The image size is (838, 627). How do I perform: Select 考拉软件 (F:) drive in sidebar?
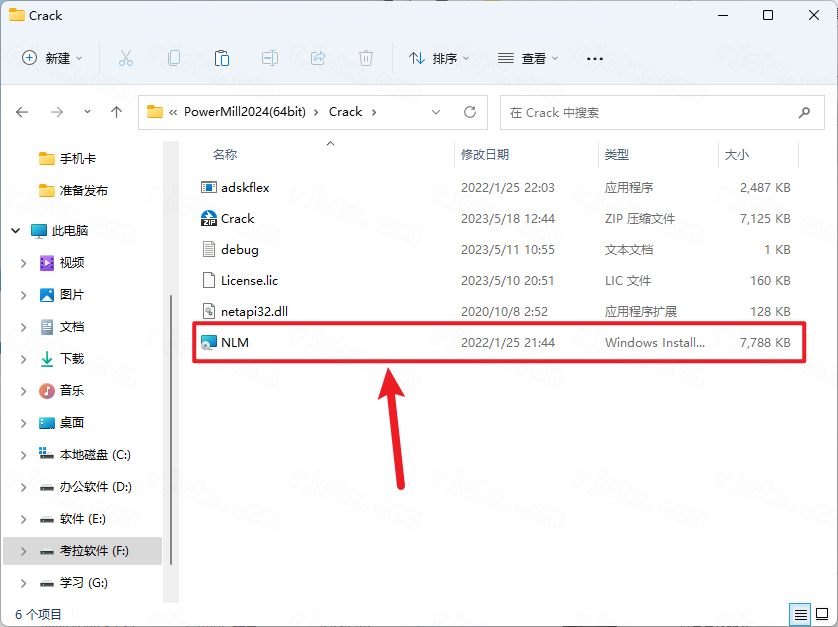click(95, 551)
